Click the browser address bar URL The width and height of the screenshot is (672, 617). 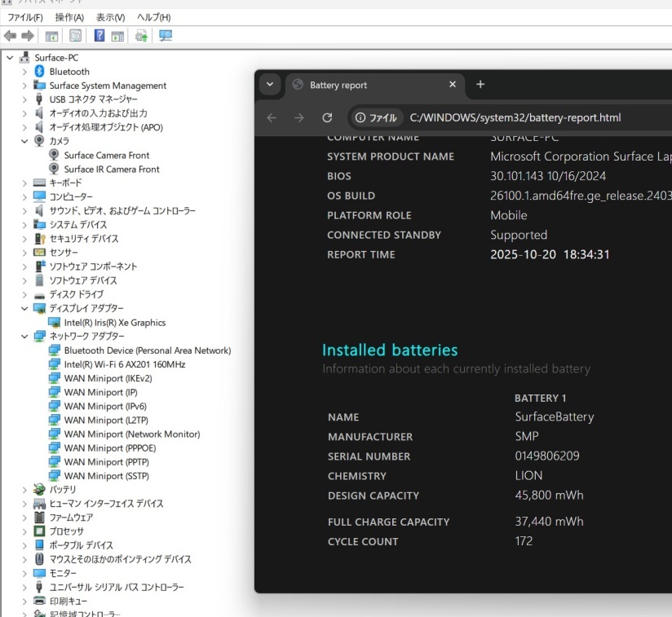(515, 117)
